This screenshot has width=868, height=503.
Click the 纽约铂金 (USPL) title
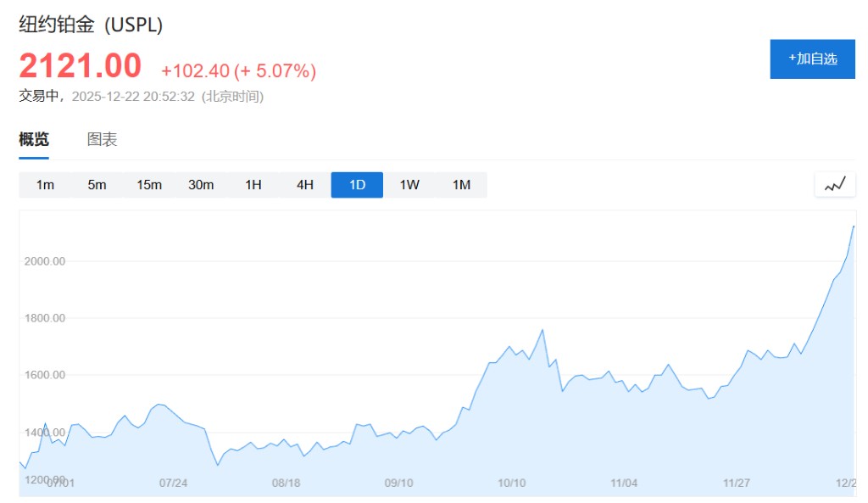point(91,25)
